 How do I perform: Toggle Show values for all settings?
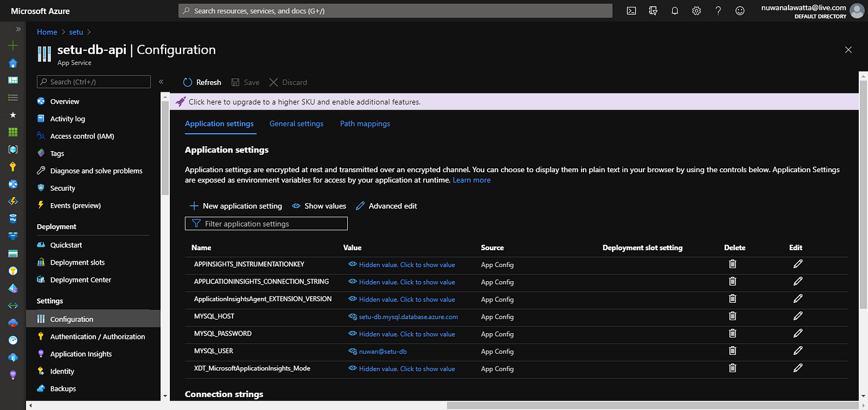[x=319, y=206]
